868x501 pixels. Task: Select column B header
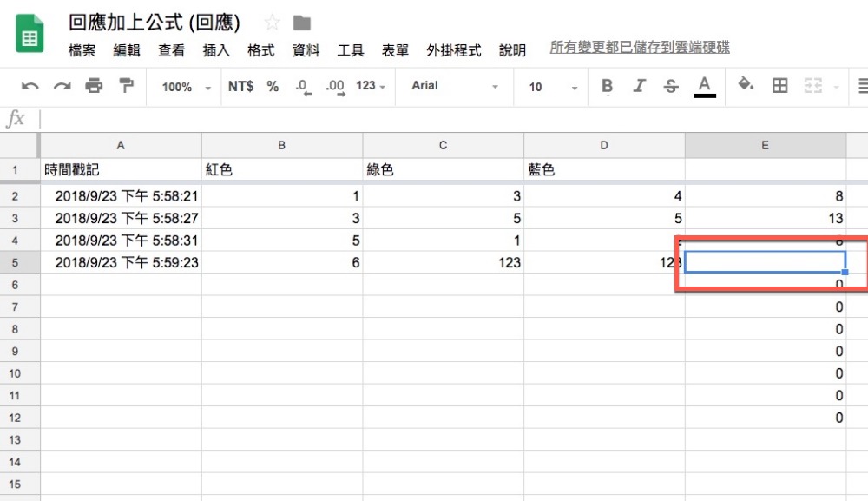point(282,146)
